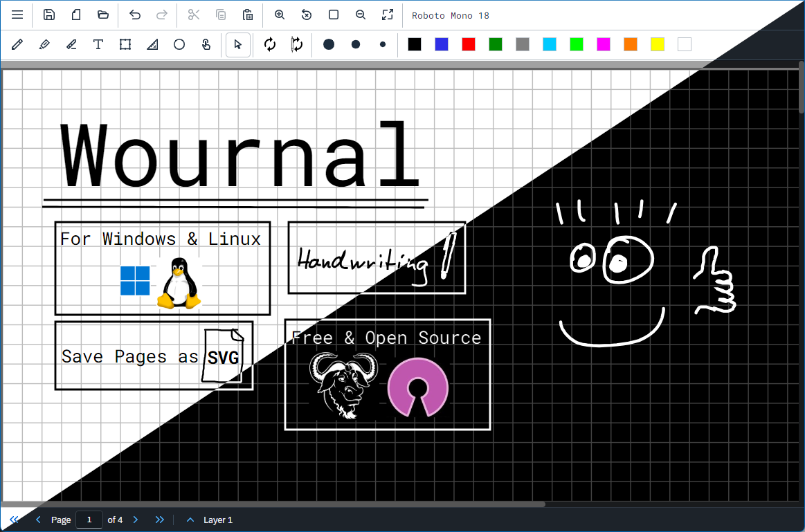
Task: Click the open source logo image
Action: pyautogui.click(x=418, y=387)
